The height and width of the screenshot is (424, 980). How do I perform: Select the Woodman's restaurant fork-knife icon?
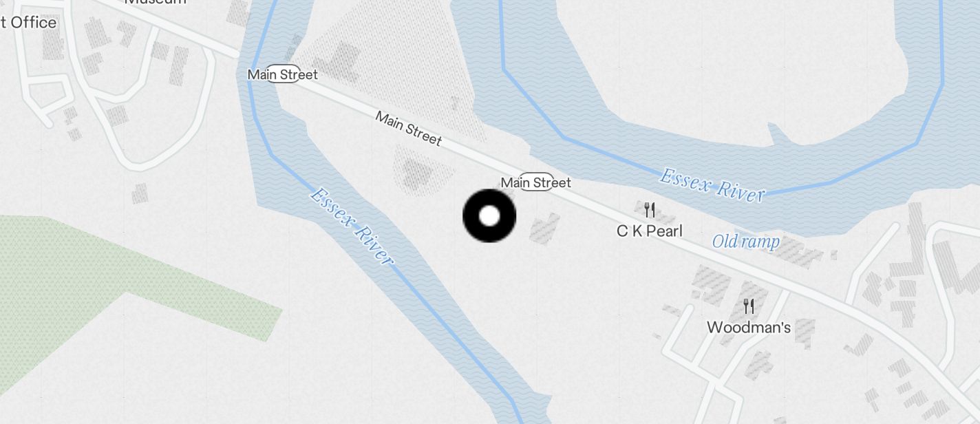tap(749, 306)
